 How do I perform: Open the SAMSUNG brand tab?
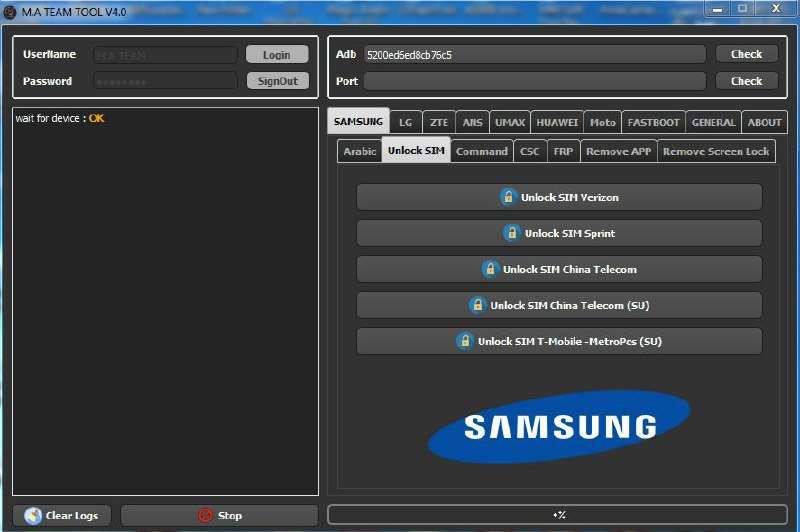point(358,121)
